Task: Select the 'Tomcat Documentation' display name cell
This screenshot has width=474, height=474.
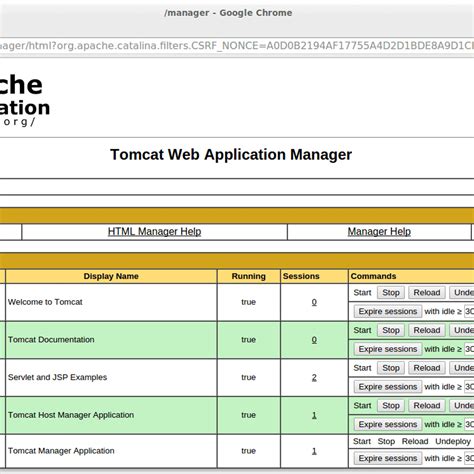Action: pos(111,340)
